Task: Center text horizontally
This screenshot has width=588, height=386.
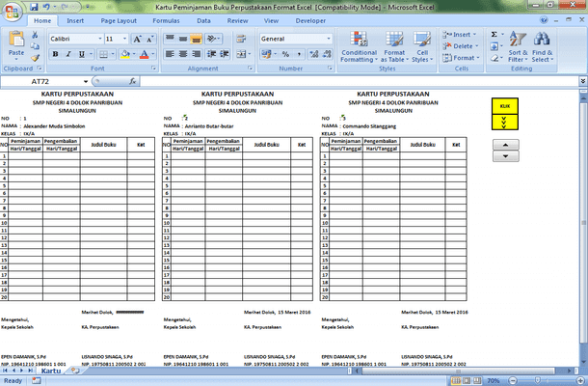Action: point(183,54)
